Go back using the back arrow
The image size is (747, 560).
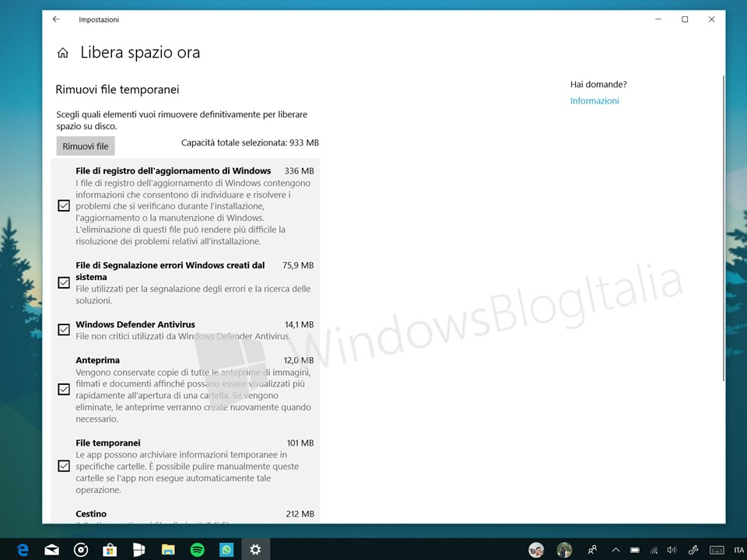point(56,19)
